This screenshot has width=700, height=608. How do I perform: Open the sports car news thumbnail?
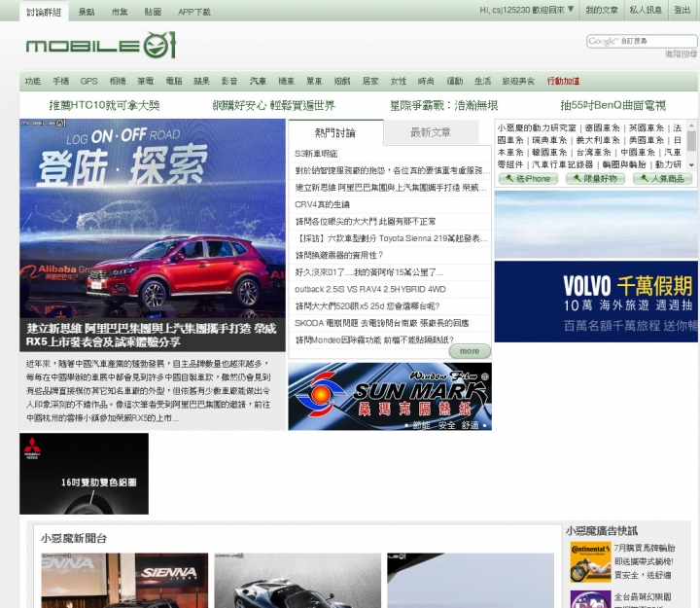point(297,581)
